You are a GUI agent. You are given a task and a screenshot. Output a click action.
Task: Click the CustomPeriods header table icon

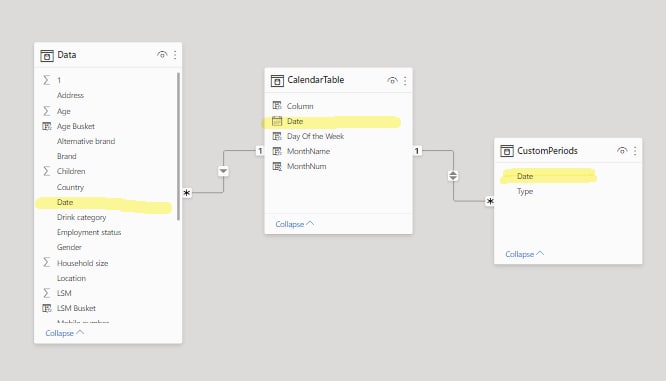click(507, 151)
